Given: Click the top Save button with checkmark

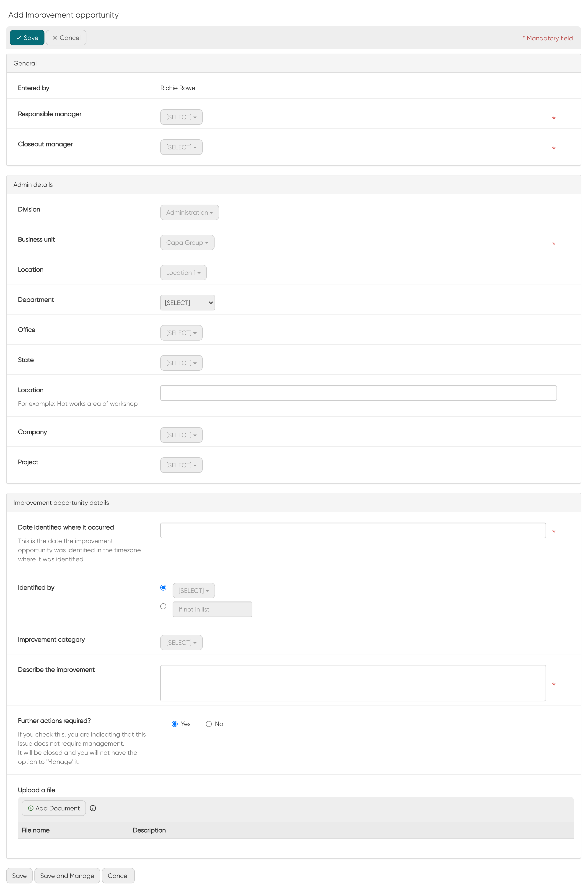Looking at the screenshot, I should click(x=27, y=37).
